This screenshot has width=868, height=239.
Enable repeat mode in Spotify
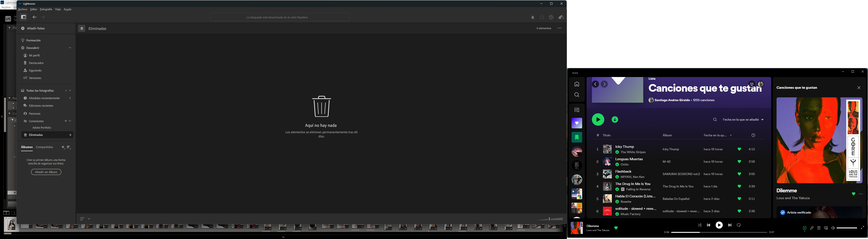[x=739, y=225]
